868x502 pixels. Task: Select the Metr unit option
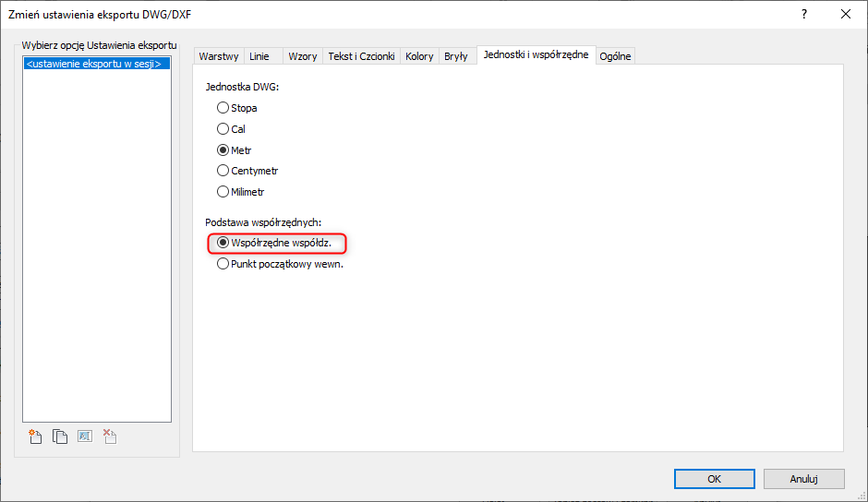[x=223, y=150]
